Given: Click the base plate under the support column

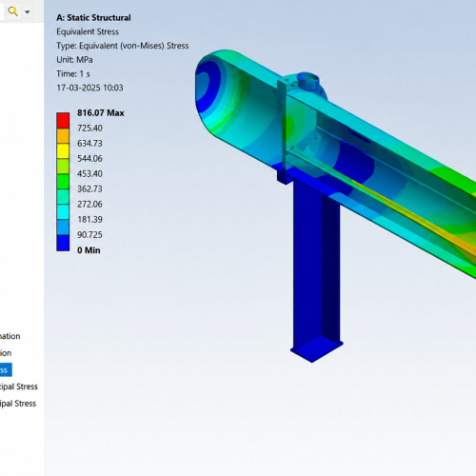Looking at the screenshot, I should click(317, 349).
